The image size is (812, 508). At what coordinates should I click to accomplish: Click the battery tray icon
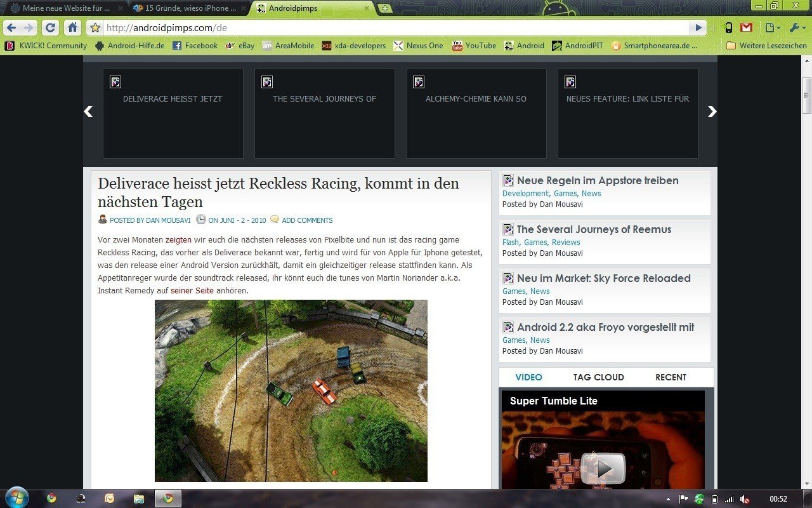714,499
